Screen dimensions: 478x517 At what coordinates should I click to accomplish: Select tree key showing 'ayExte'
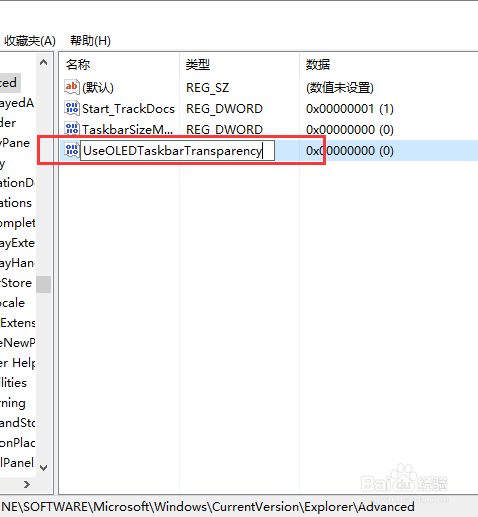(17, 243)
